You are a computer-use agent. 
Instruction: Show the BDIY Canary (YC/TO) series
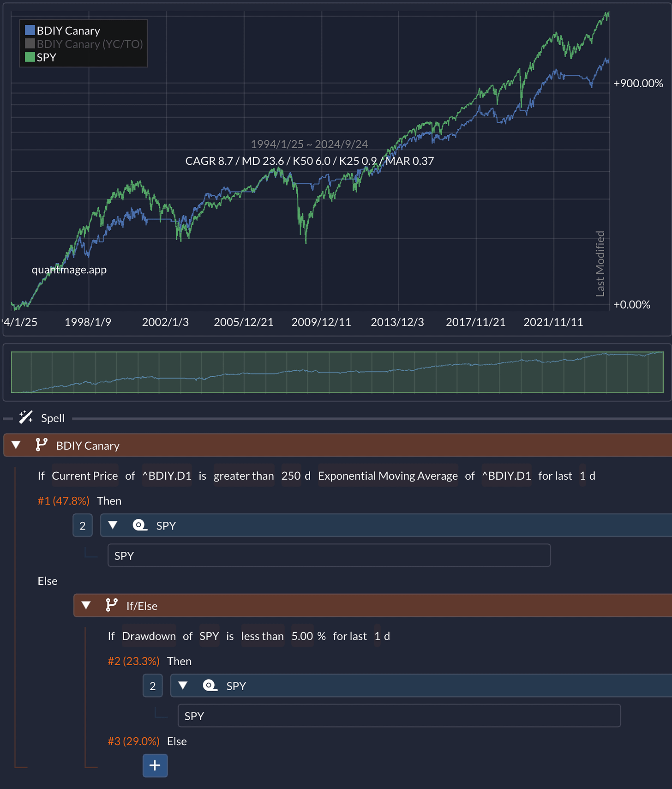(90, 44)
